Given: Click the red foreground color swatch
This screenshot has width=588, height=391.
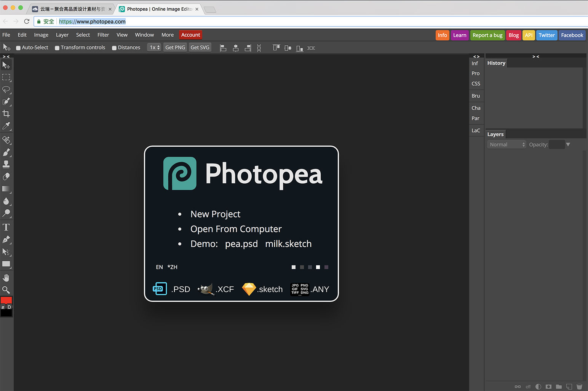Looking at the screenshot, I should point(6,301).
